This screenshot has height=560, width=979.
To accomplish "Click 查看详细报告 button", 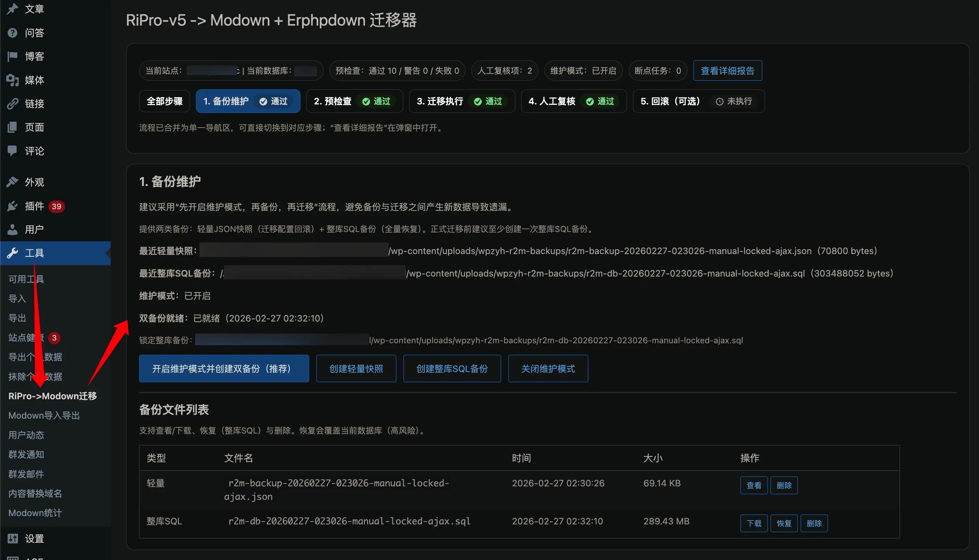I will pyautogui.click(x=727, y=71).
